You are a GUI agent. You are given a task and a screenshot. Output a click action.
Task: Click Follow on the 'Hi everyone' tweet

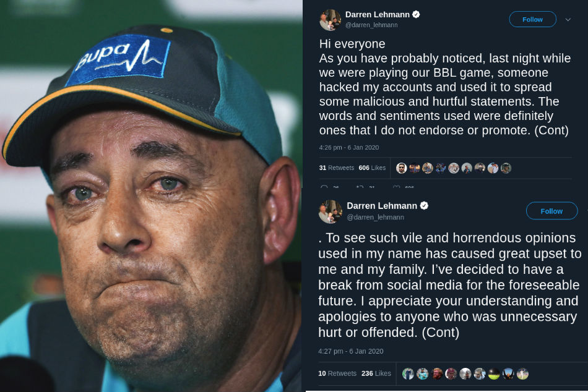[x=532, y=20]
